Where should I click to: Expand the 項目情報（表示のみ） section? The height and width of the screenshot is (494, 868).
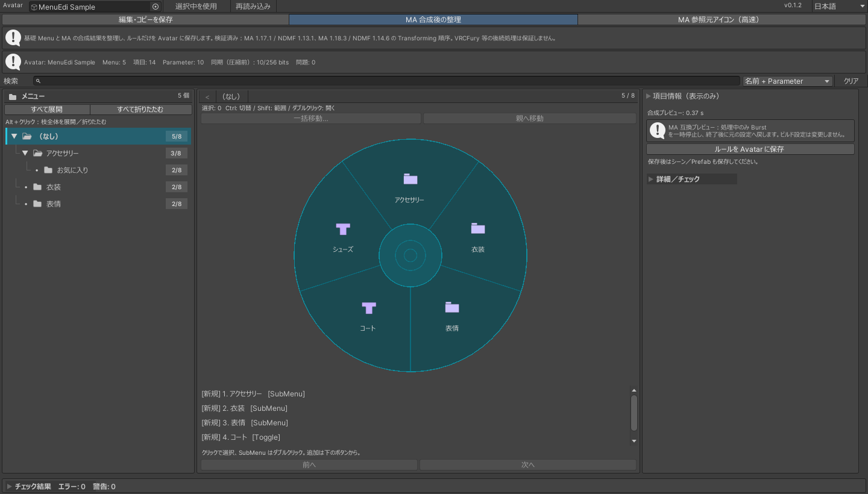coord(649,96)
